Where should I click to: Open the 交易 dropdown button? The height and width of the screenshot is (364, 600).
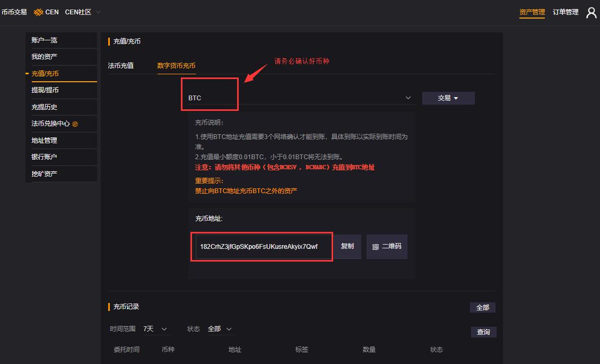(448, 98)
